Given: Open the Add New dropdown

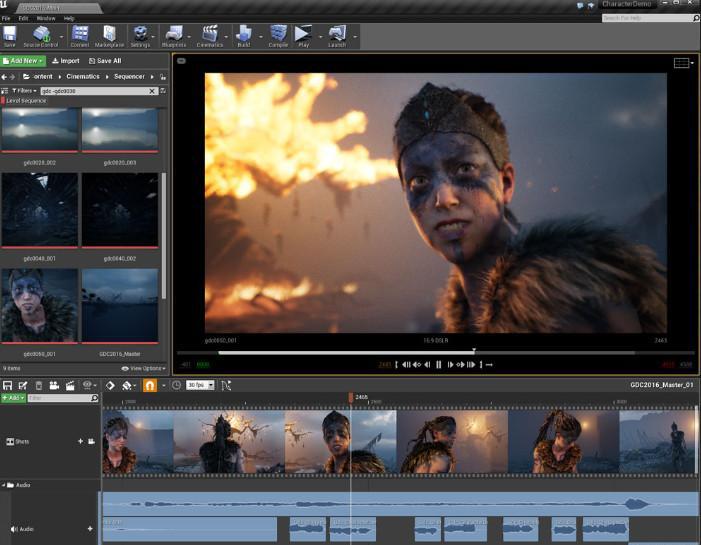Looking at the screenshot, I should pyautogui.click(x=23, y=61).
